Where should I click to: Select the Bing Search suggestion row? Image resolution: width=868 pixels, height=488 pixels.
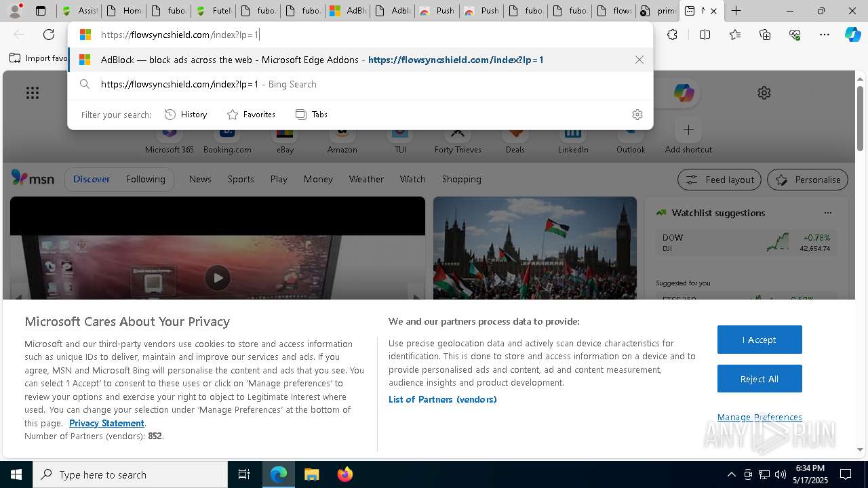coord(360,84)
